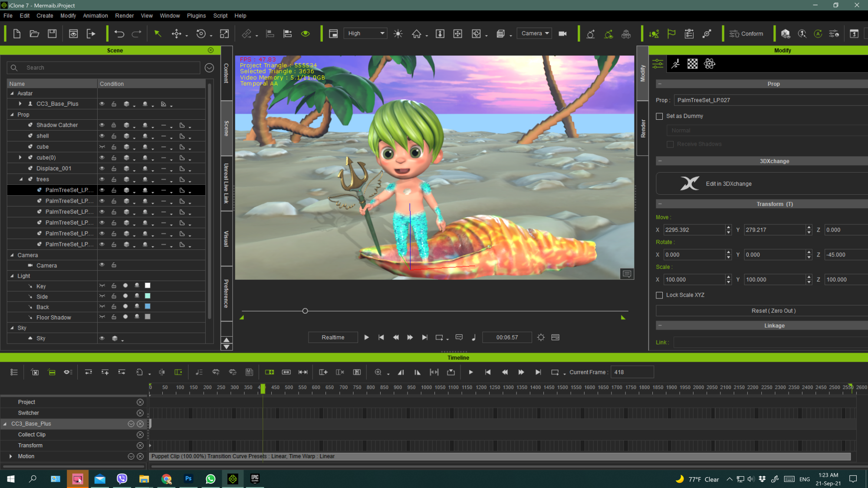Click the Key light white color swatch

(x=148, y=285)
